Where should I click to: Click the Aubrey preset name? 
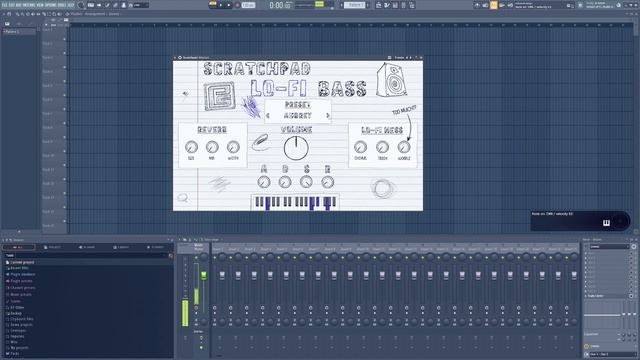click(x=298, y=116)
